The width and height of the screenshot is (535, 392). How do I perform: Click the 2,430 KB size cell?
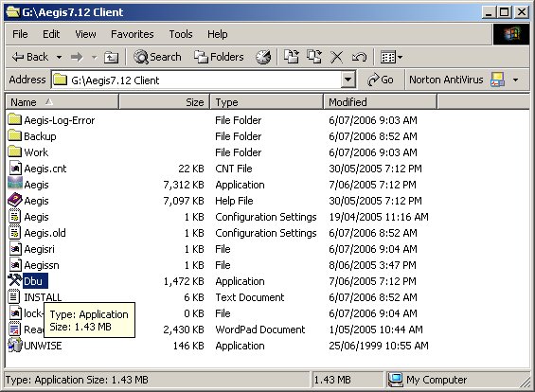pos(184,330)
